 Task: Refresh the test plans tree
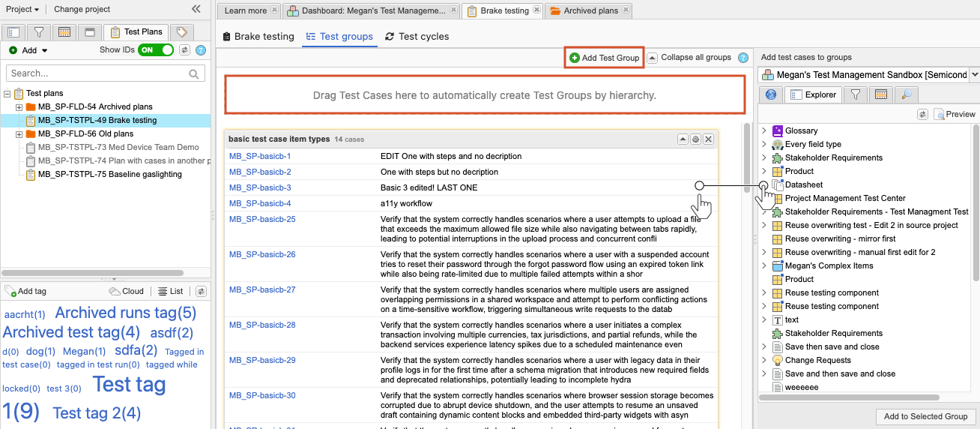tap(184, 50)
